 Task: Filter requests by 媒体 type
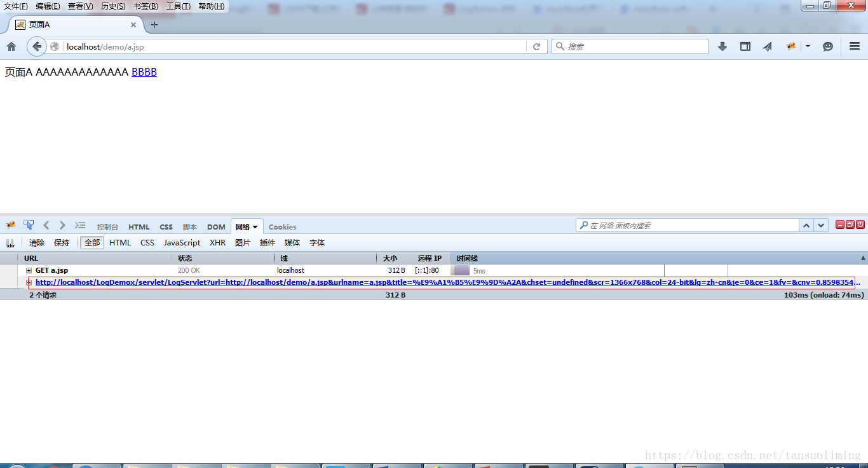[292, 243]
